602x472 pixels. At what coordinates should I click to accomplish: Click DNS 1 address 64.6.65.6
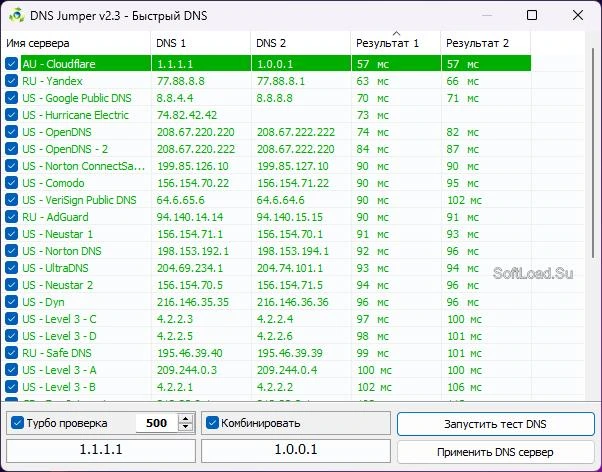pyautogui.click(x=180, y=200)
